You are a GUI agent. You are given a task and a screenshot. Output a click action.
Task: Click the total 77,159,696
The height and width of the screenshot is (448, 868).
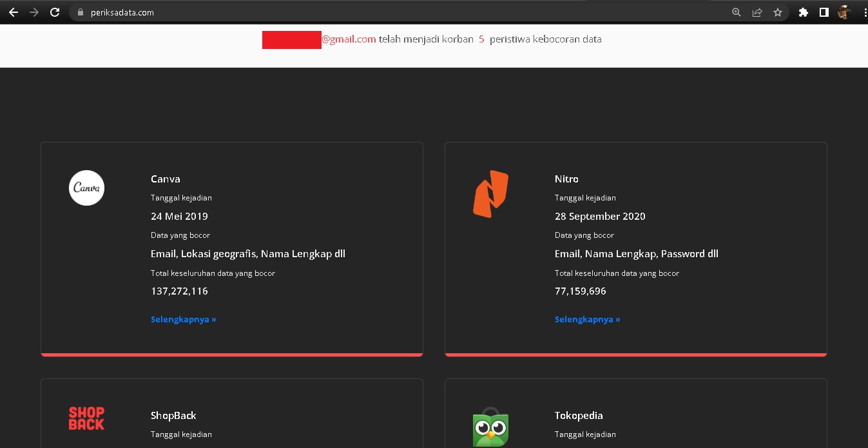point(580,291)
